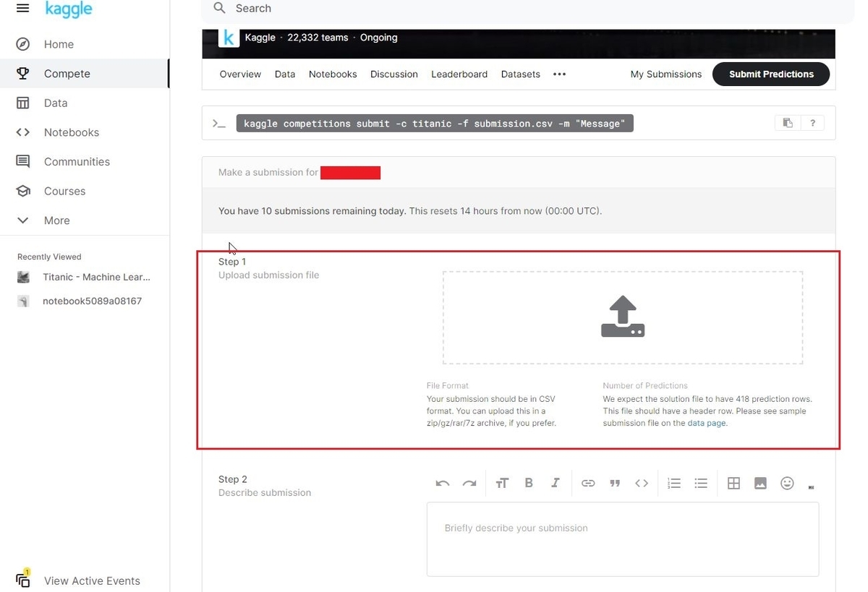Click the undo icon in editor toolbar
This screenshot has width=868, height=592.
443,484
